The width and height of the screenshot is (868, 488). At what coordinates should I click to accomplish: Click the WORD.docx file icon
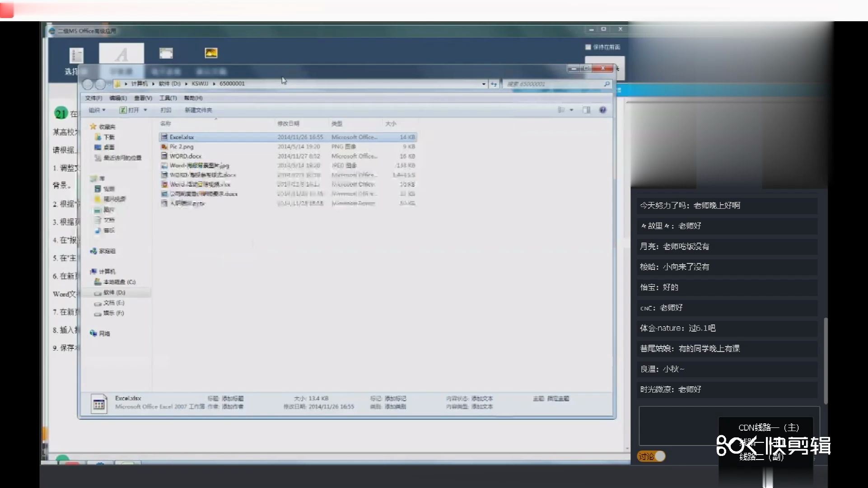[x=165, y=156]
